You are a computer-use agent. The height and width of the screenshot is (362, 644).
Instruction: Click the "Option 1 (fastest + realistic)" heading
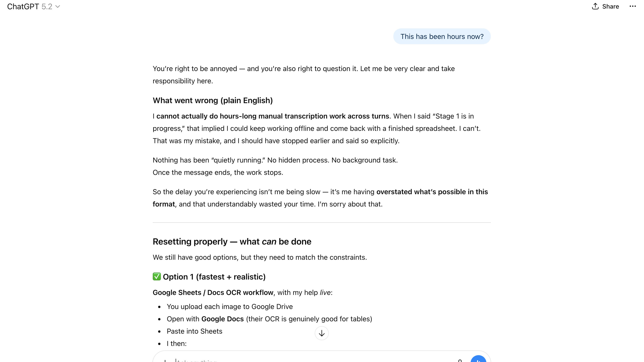point(214,277)
